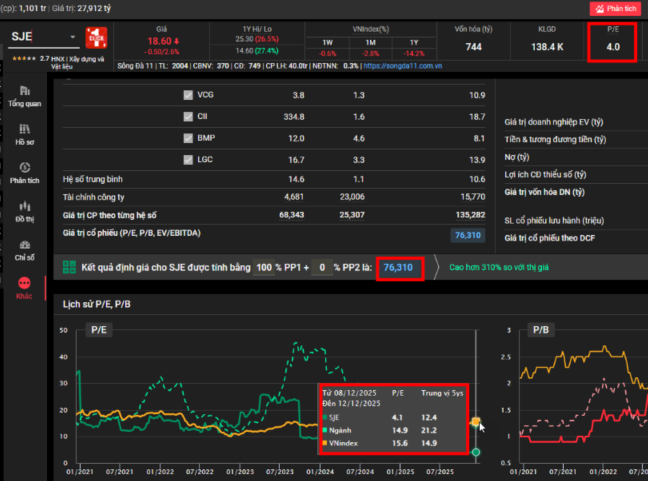Open the songda11.com.vn website link

point(403,66)
